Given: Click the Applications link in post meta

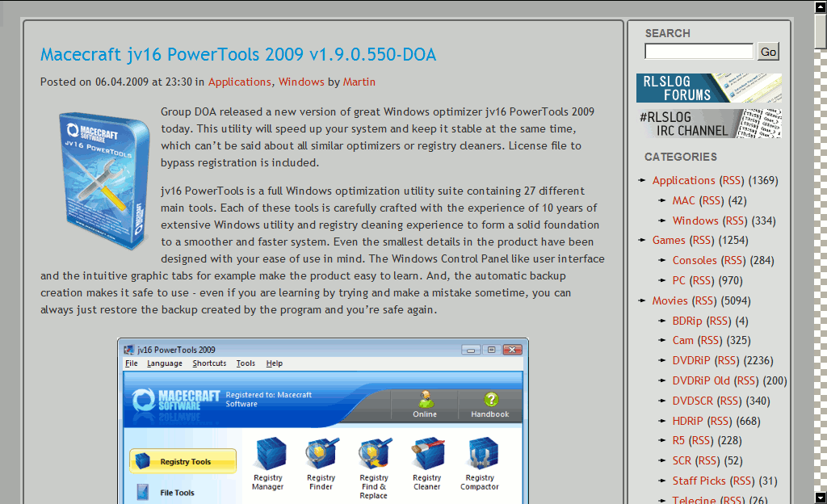Looking at the screenshot, I should [239, 82].
